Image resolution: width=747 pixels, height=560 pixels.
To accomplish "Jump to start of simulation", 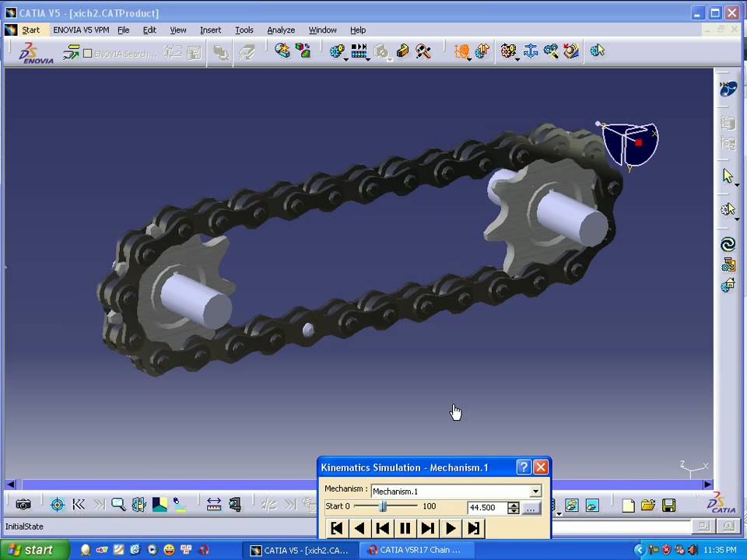I will tap(336, 528).
